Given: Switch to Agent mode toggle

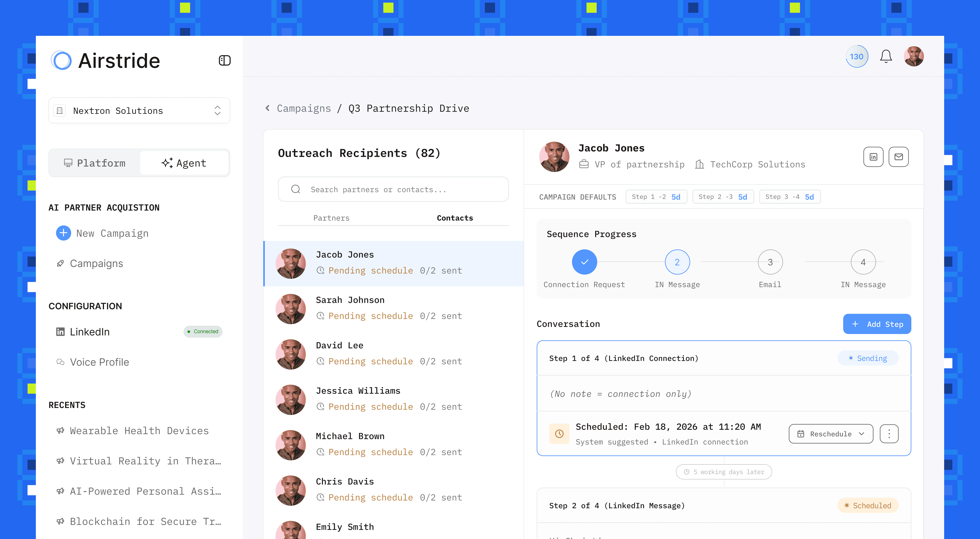Looking at the screenshot, I should click(x=184, y=163).
